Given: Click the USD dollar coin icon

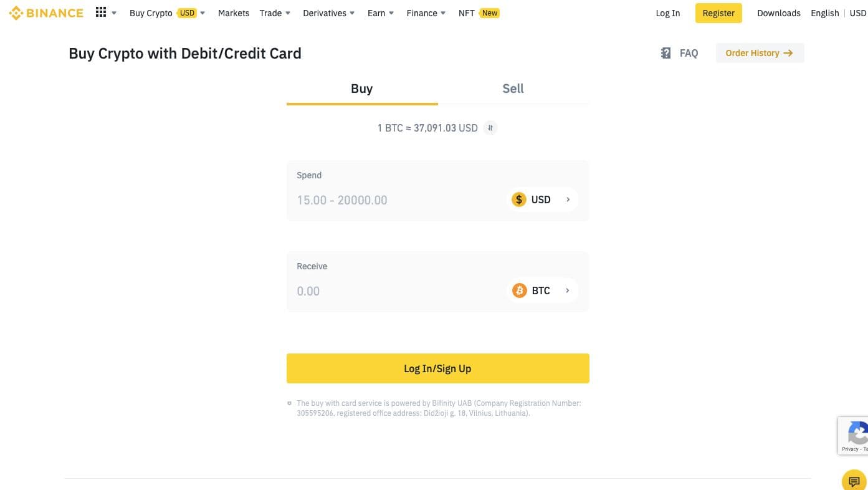Looking at the screenshot, I should (518, 199).
